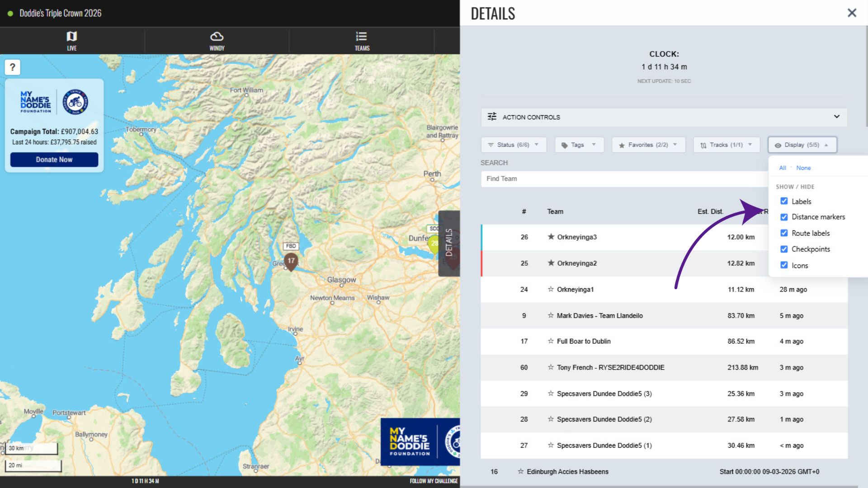Open the Windy weather cloud icon
This screenshot has width=868, height=488.
tap(217, 37)
